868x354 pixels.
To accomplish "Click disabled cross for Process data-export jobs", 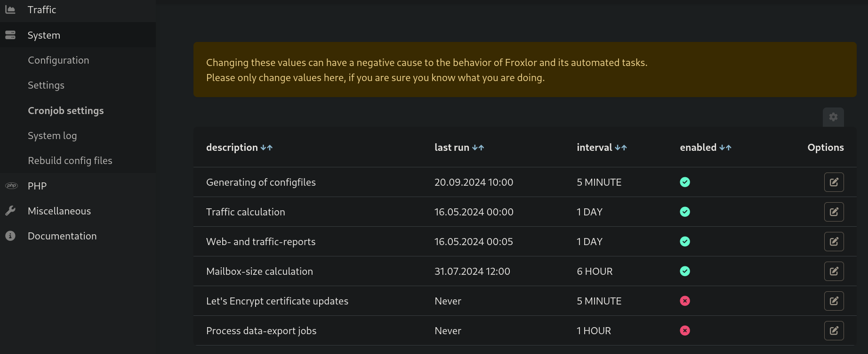I will coord(685,330).
